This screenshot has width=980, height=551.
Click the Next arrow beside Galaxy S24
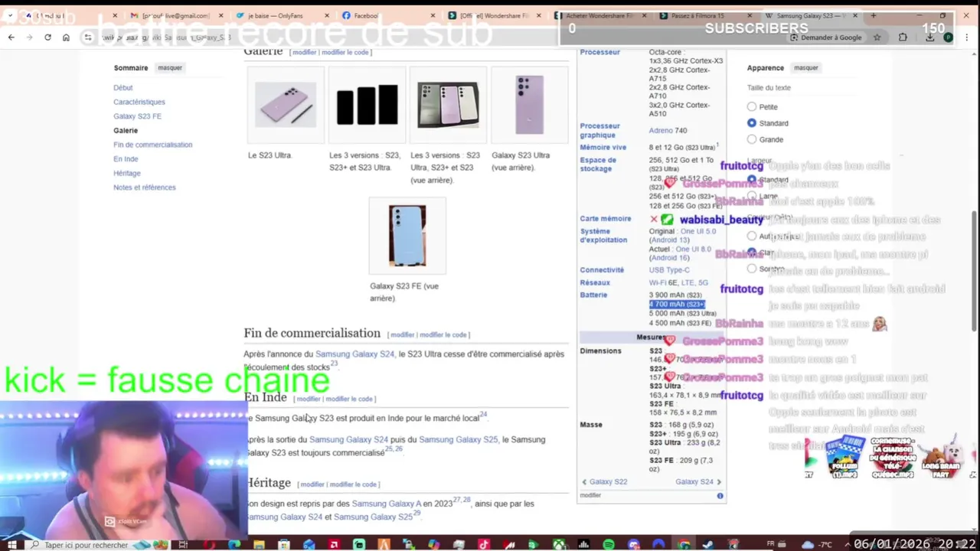719,481
